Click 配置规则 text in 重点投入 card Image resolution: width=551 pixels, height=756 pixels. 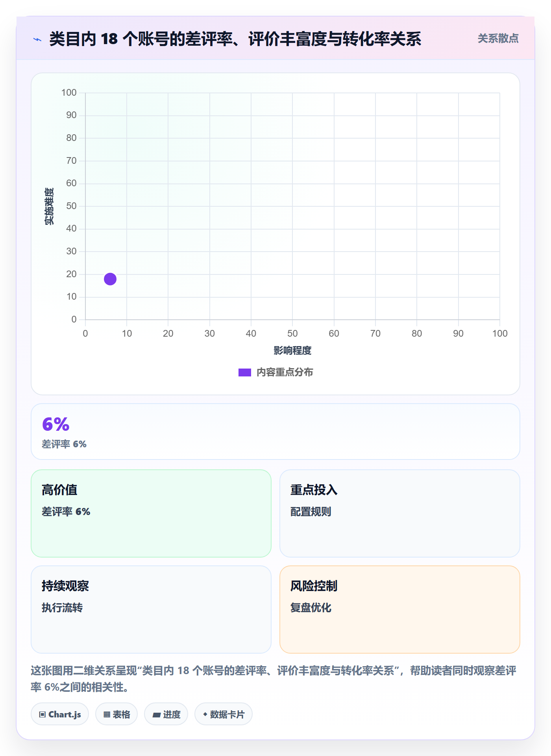click(311, 511)
